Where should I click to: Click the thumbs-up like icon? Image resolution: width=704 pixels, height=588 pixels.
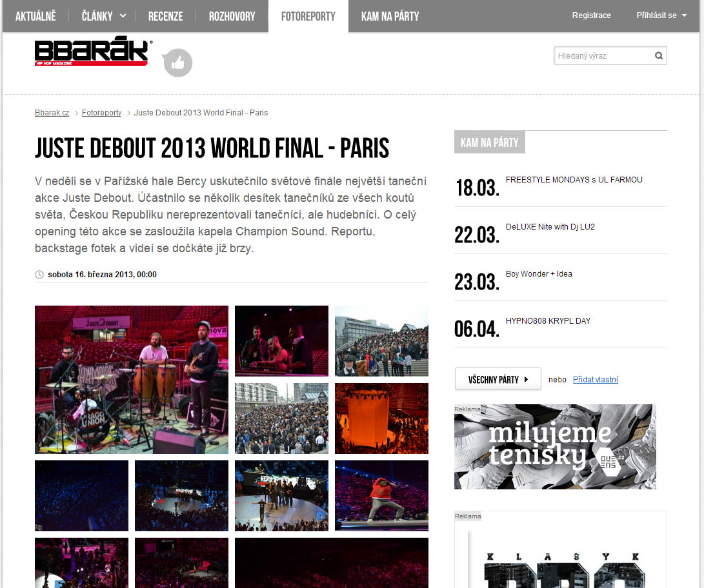click(178, 63)
